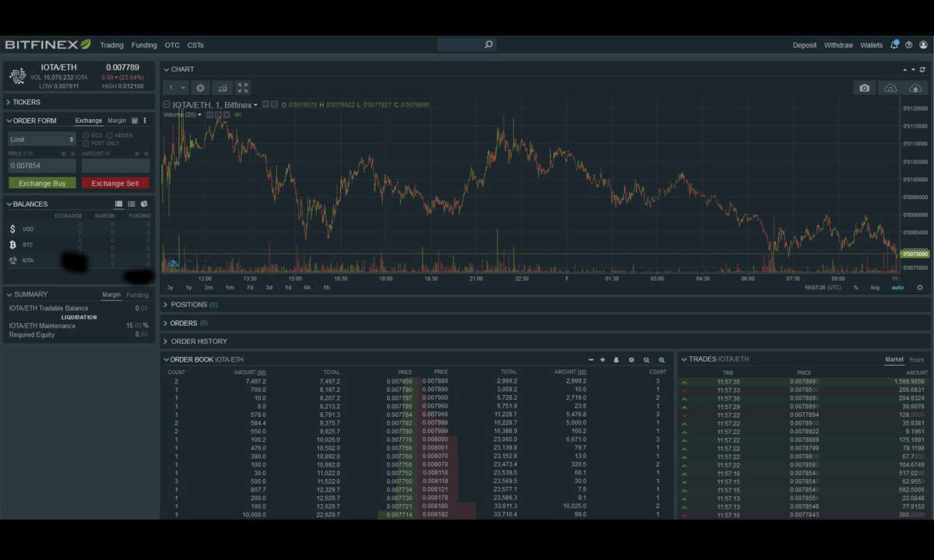This screenshot has height=560, width=934.
Task: Select the Exchange tab in order form
Action: 89,121
